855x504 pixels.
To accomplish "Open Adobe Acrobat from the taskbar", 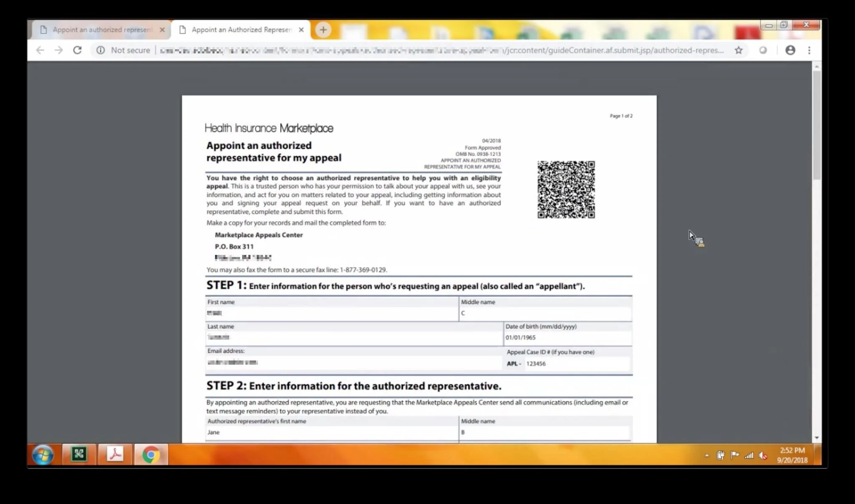I will (115, 454).
